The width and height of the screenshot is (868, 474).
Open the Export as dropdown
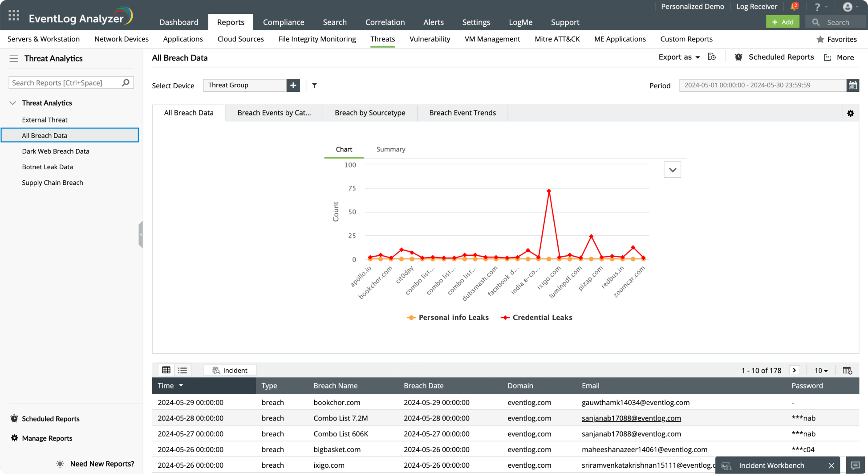click(679, 57)
